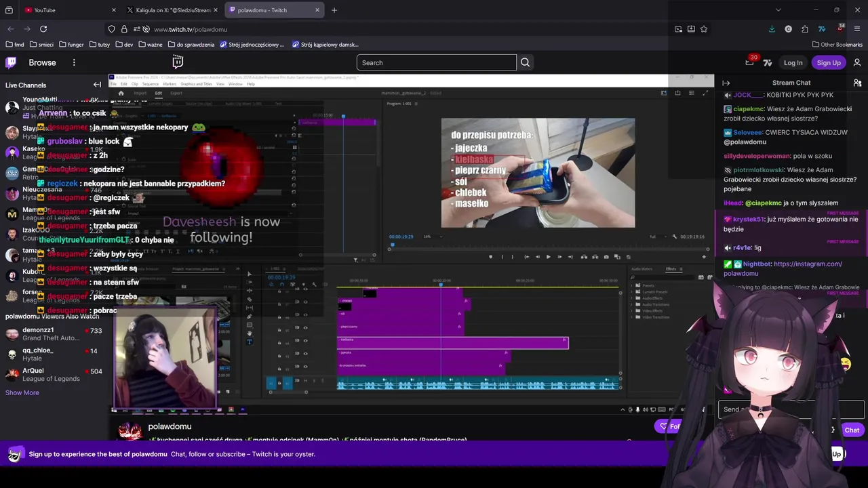Open the Full playback resolution dropdown
The width and height of the screenshot is (868, 488).
point(658,237)
